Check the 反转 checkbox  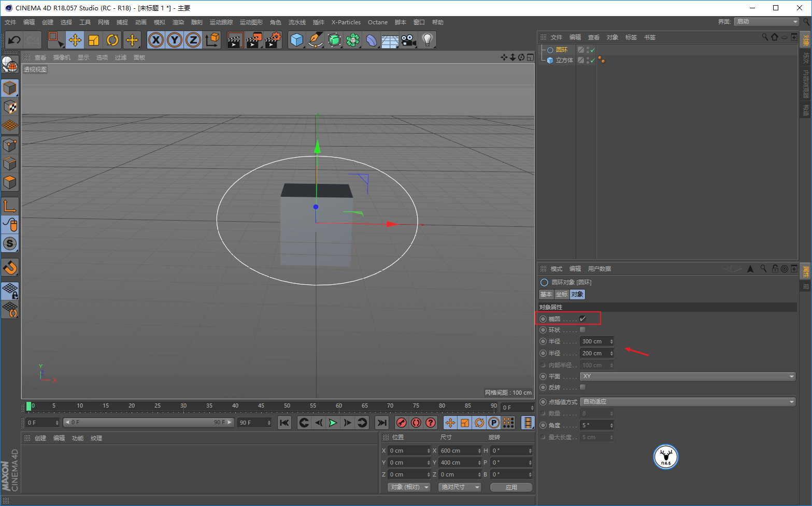point(582,387)
